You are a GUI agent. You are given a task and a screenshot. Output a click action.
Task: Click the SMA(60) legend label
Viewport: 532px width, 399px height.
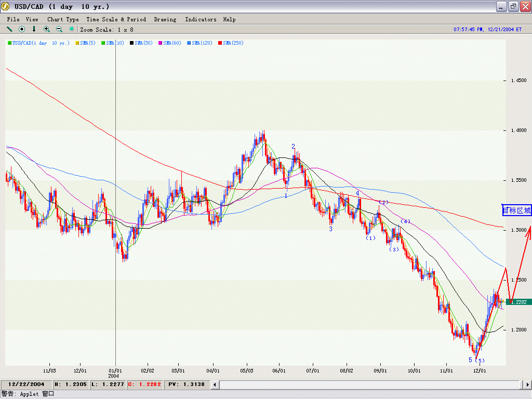tap(172, 43)
